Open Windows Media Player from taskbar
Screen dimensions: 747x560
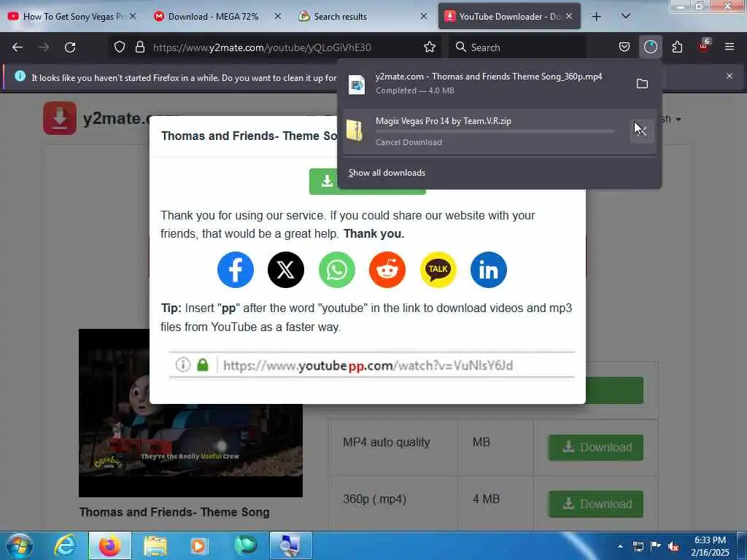[x=198, y=545]
